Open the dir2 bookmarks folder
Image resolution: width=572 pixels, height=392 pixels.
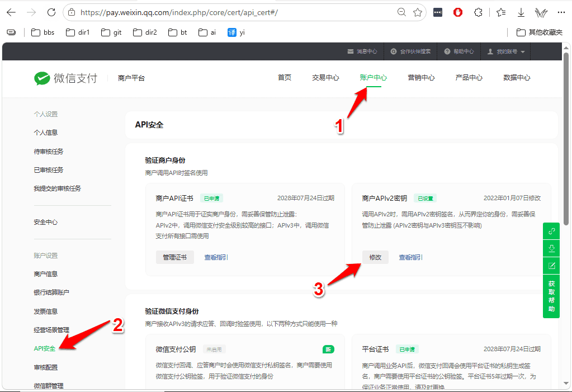click(145, 32)
